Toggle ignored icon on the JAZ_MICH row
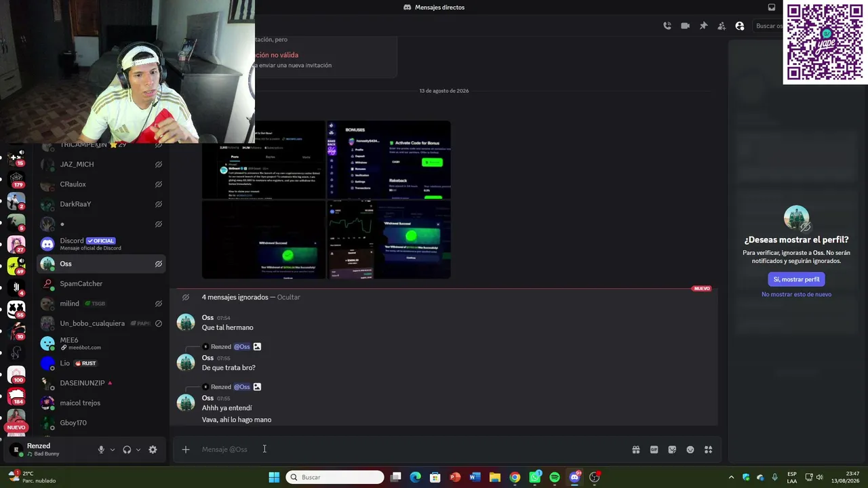The width and height of the screenshot is (868, 488). 158,164
